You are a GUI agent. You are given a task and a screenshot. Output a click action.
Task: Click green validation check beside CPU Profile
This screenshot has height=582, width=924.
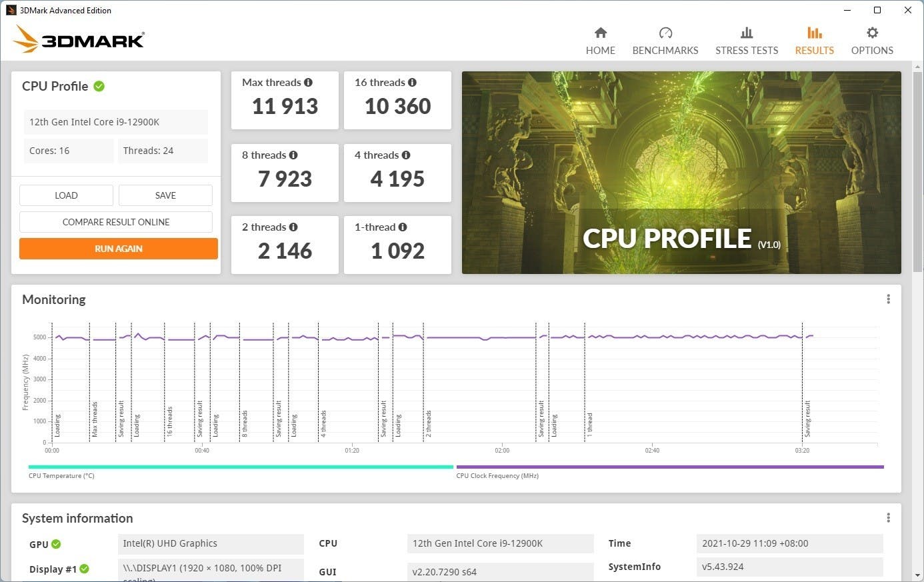coord(99,86)
